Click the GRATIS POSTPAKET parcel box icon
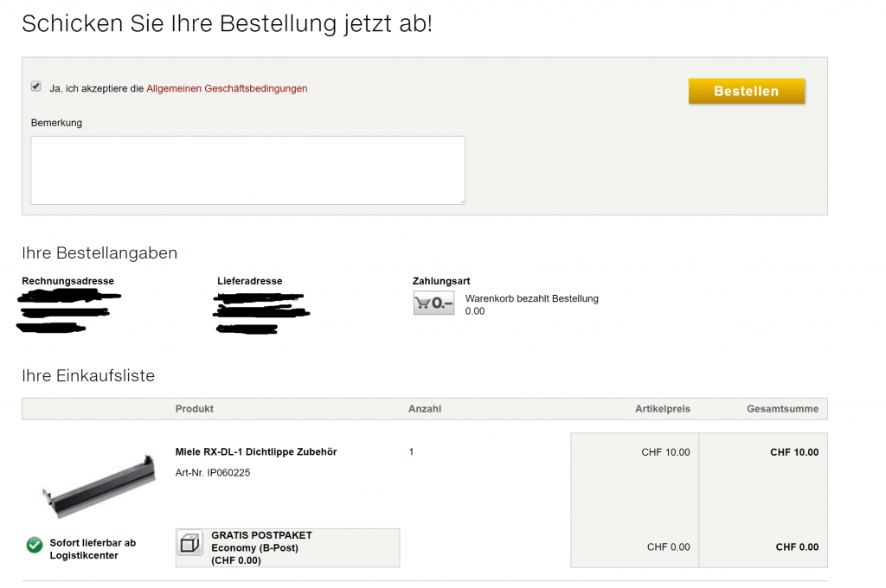This screenshot has width=886, height=588. click(189, 547)
